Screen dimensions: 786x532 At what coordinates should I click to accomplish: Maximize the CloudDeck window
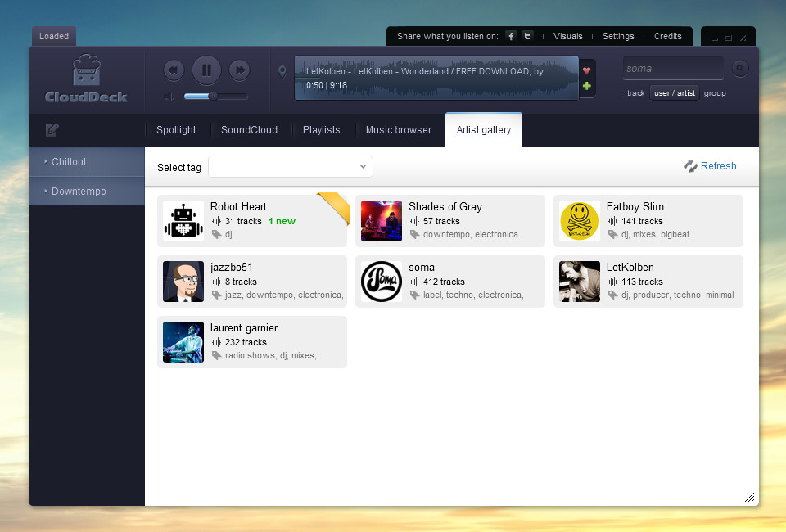[x=729, y=38]
